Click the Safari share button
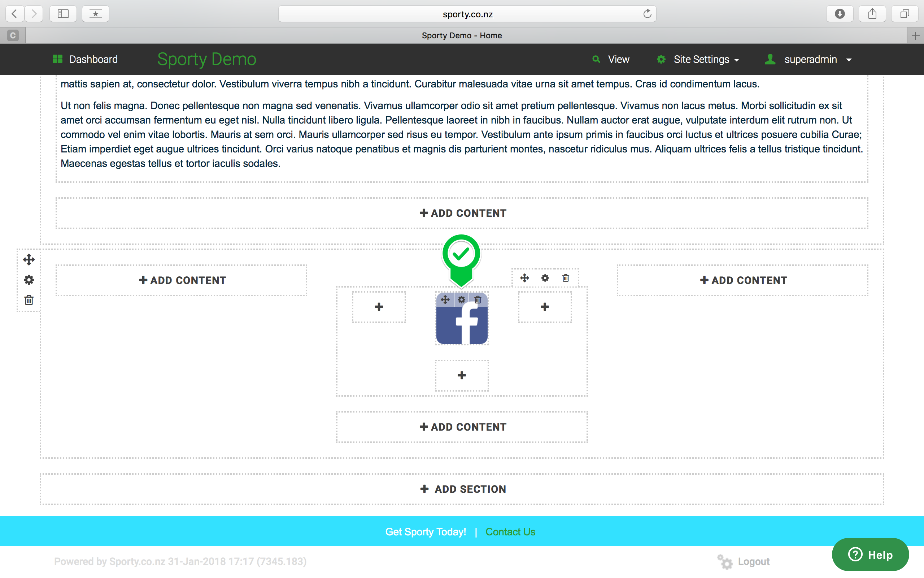 tap(872, 14)
